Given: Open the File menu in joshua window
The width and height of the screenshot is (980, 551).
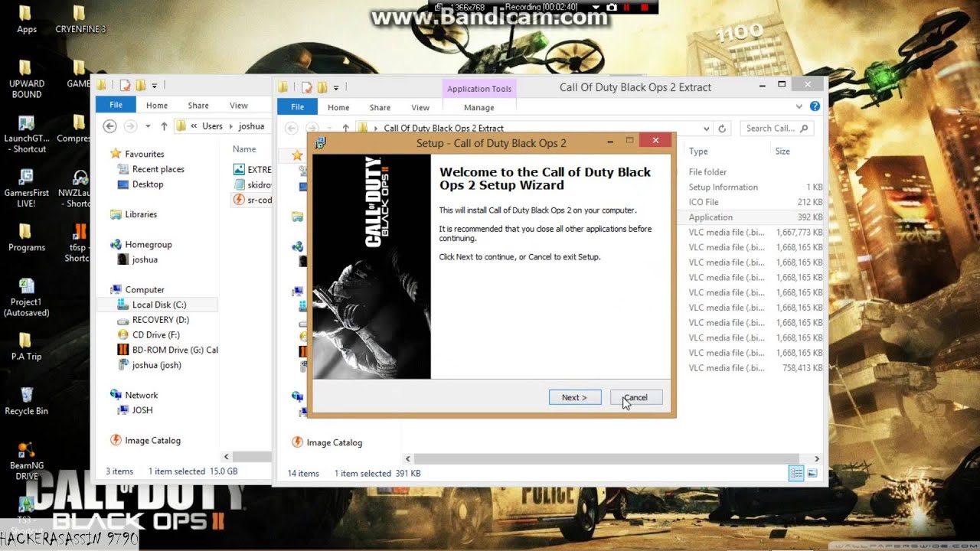Looking at the screenshot, I should (116, 106).
